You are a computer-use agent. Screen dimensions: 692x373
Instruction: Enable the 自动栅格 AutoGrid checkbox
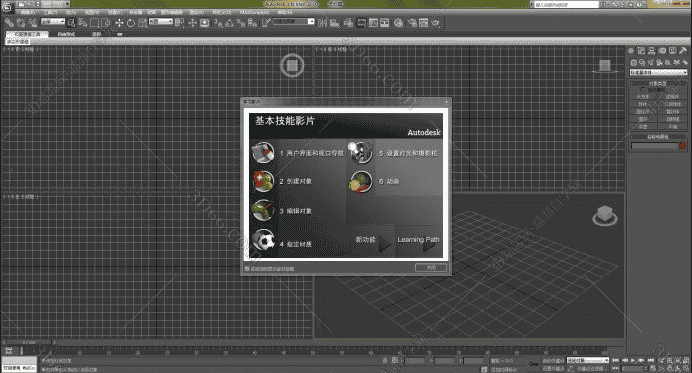pos(643,90)
